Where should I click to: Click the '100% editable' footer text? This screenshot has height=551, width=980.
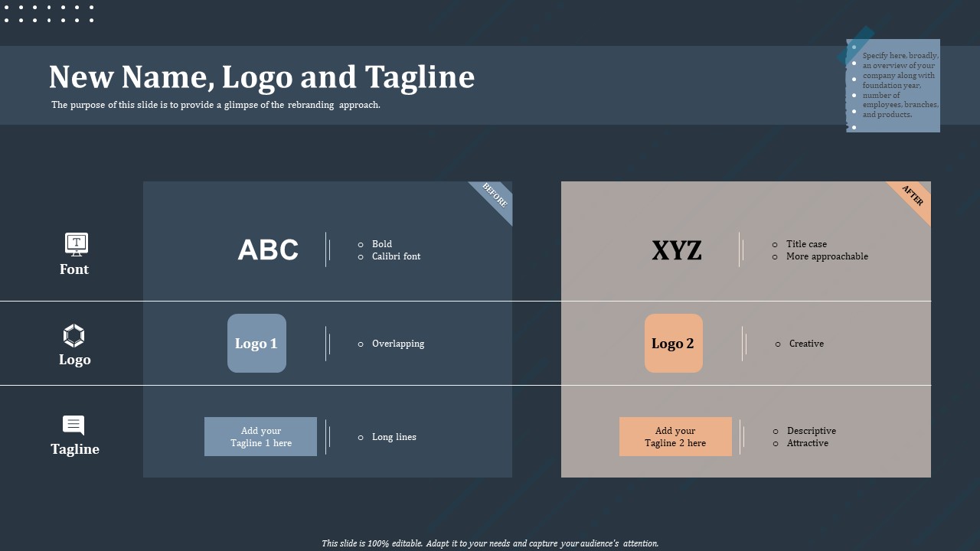click(490, 543)
